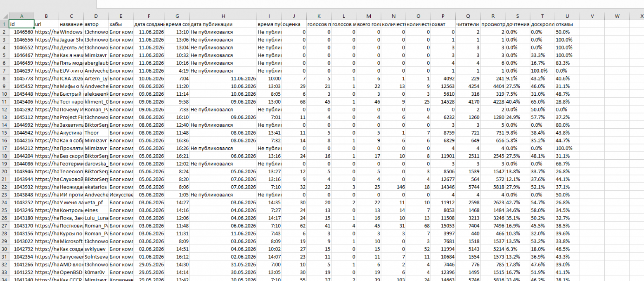Select row 27 header
Screen dimensions: 644x281
coord(4,226)
